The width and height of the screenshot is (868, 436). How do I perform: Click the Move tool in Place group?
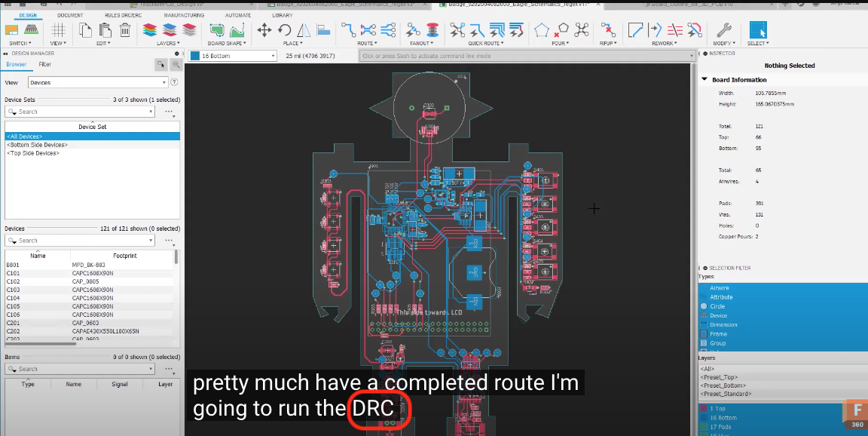(x=264, y=30)
